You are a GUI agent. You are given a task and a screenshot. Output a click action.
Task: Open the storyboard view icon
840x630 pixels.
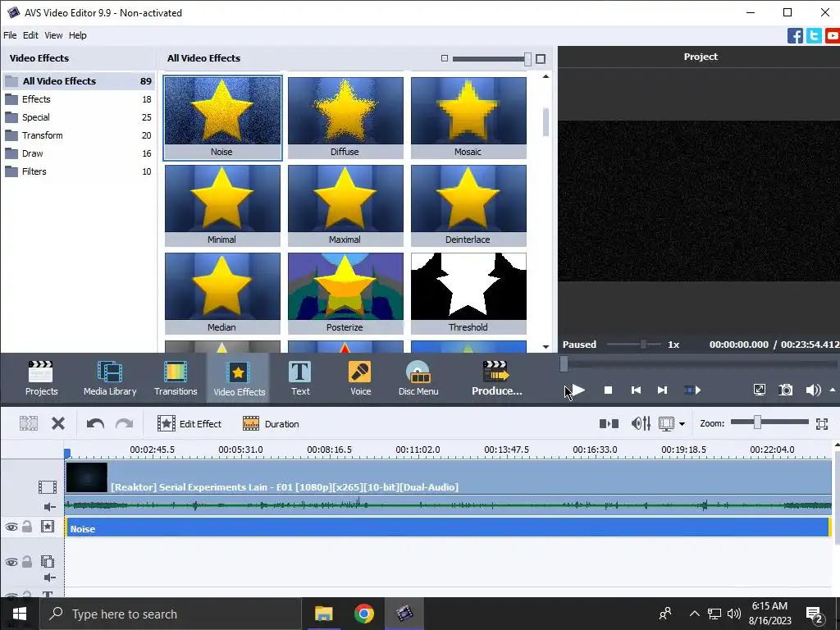[x=609, y=424]
